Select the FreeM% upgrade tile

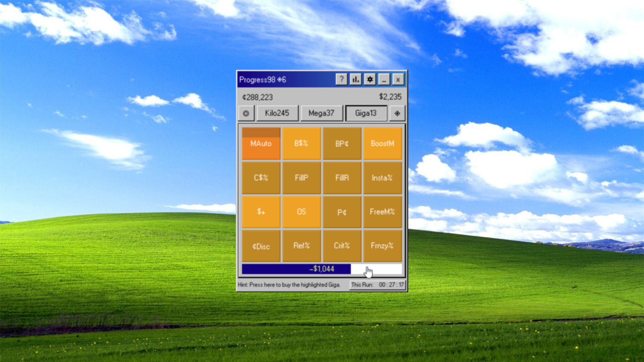click(383, 212)
